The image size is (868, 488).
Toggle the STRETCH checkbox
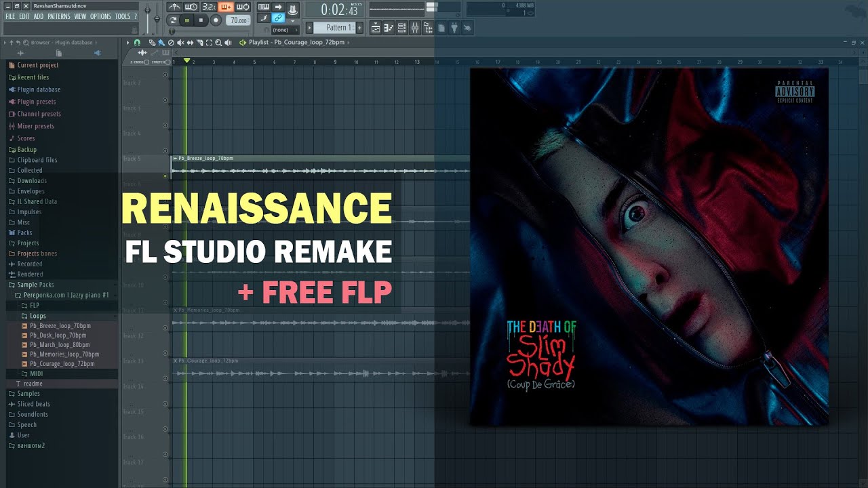(x=167, y=62)
